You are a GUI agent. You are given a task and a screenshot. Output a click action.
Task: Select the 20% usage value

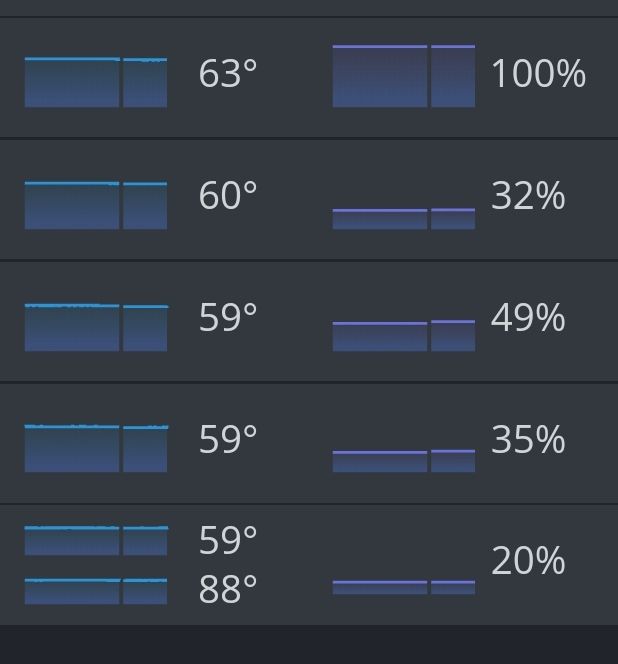pos(528,561)
